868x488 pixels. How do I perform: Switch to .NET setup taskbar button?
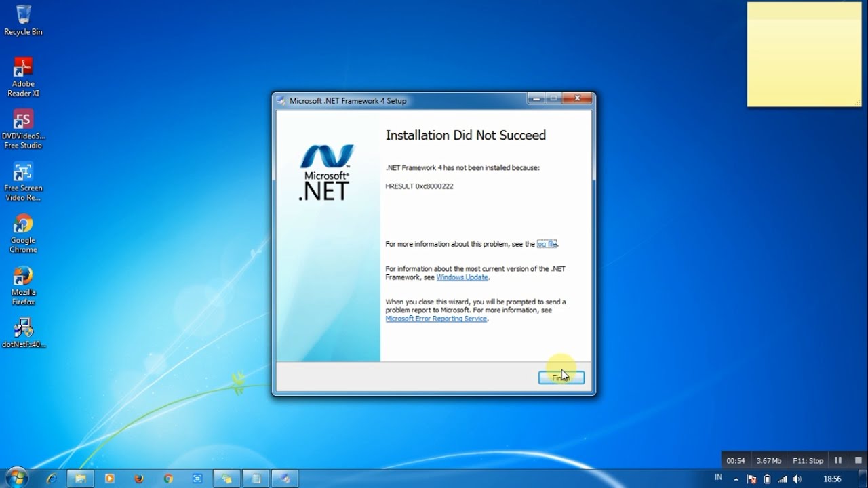tap(286, 479)
